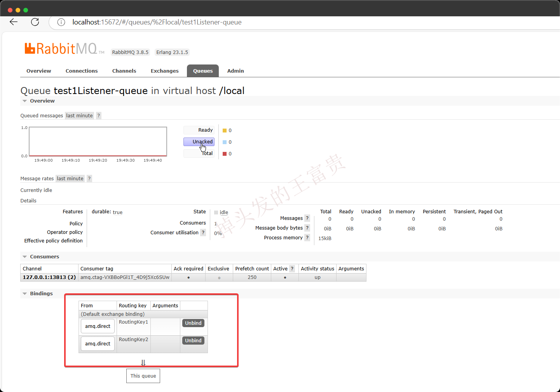Change Message rates last minute range

click(70, 178)
